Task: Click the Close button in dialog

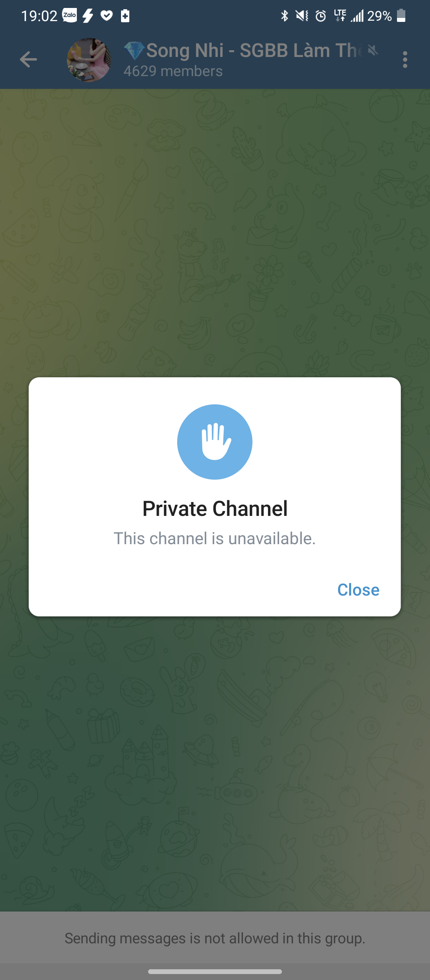Action: [x=358, y=590]
